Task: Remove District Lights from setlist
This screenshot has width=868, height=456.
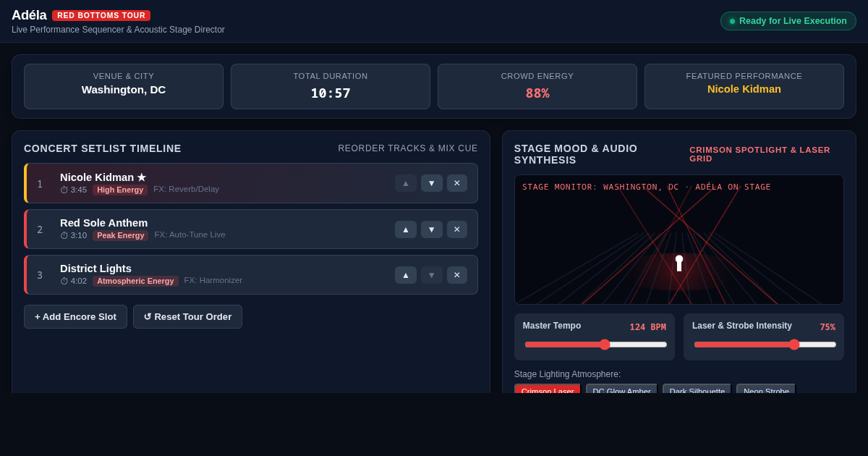Action: tap(457, 275)
